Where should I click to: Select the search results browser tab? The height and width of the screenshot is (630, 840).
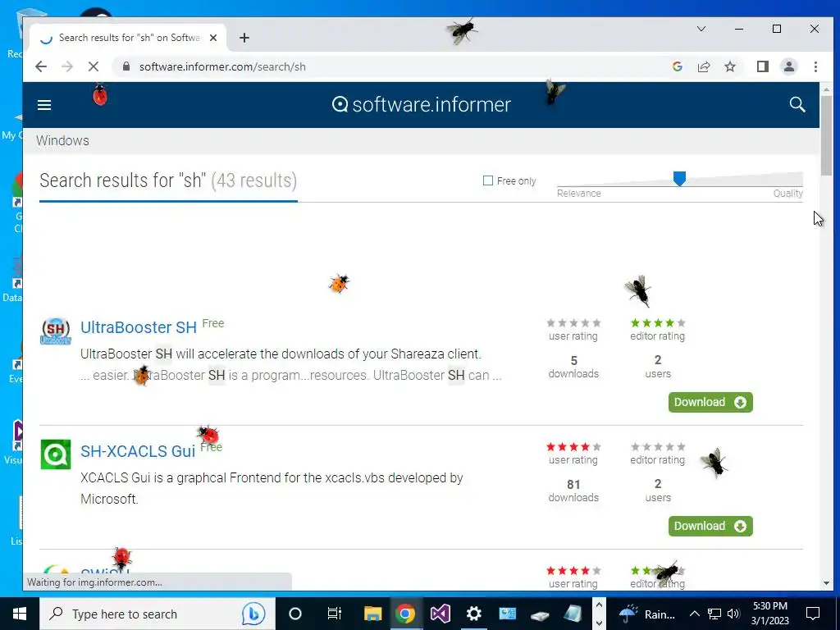pos(129,38)
